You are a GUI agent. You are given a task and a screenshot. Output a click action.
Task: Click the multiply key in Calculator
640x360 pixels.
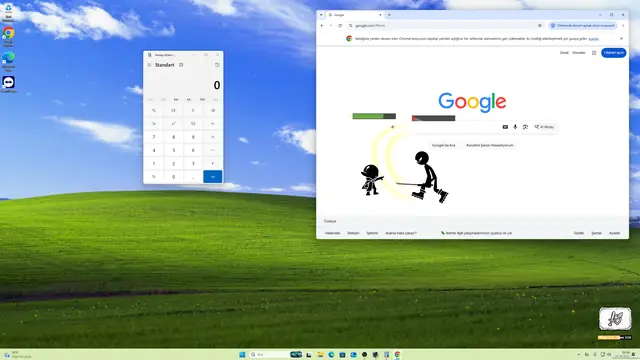[x=213, y=137]
